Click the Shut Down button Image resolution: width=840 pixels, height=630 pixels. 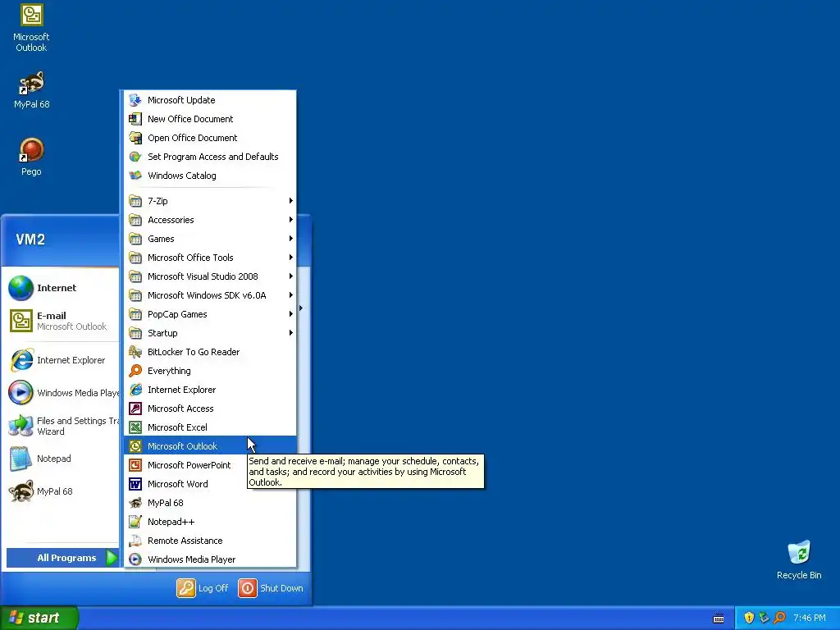click(x=271, y=588)
